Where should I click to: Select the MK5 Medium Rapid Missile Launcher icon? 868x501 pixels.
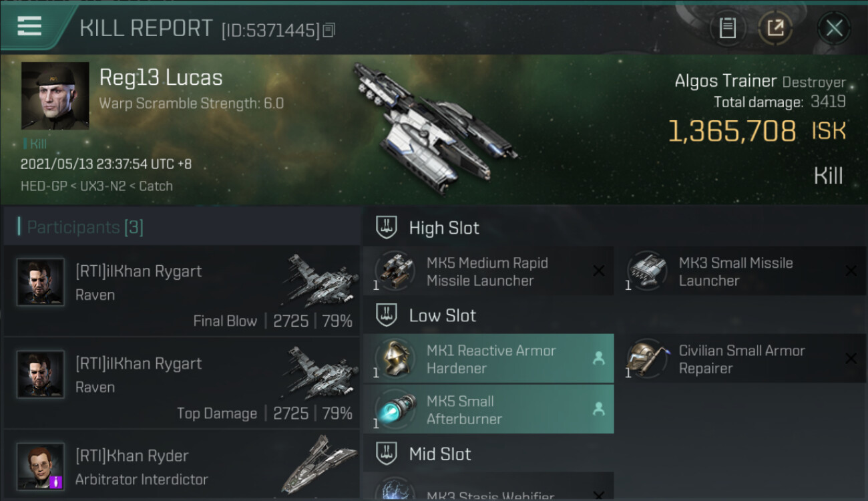(x=394, y=271)
